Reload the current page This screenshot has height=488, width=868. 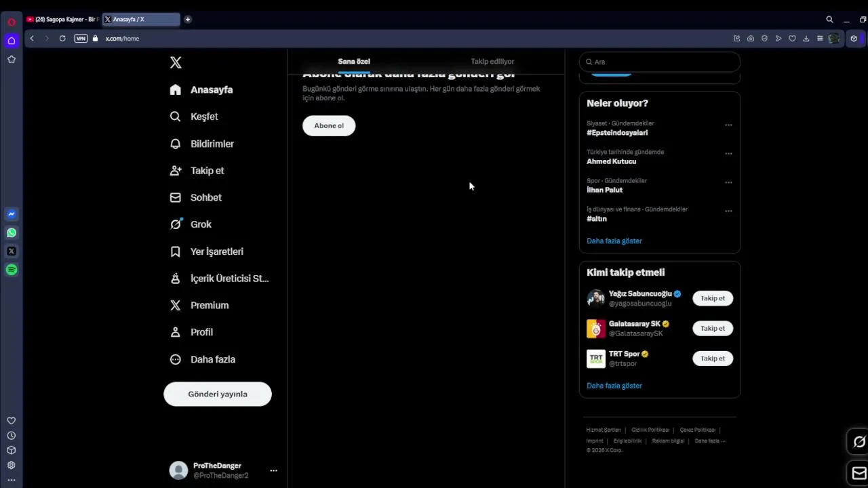coord(62,39)
